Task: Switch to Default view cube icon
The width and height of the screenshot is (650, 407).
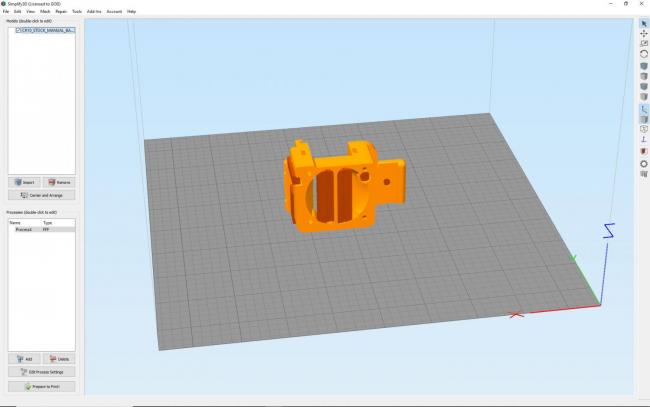Action: tap(643, 66)
